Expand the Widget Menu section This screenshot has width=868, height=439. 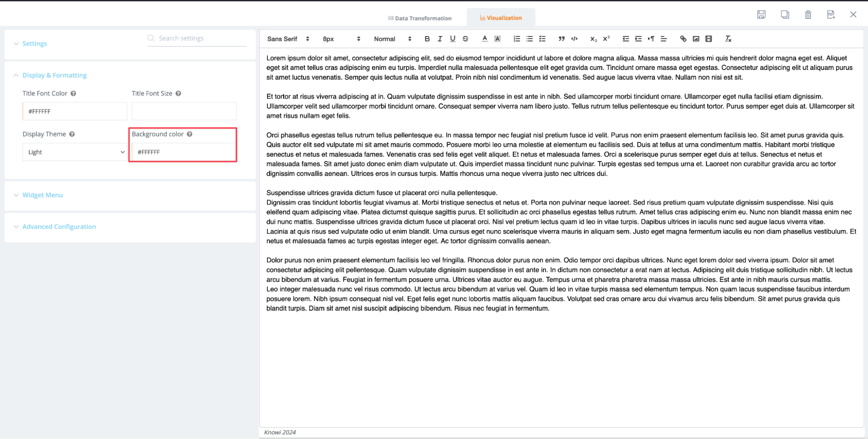pyautogui.click(x=43, y=195)
